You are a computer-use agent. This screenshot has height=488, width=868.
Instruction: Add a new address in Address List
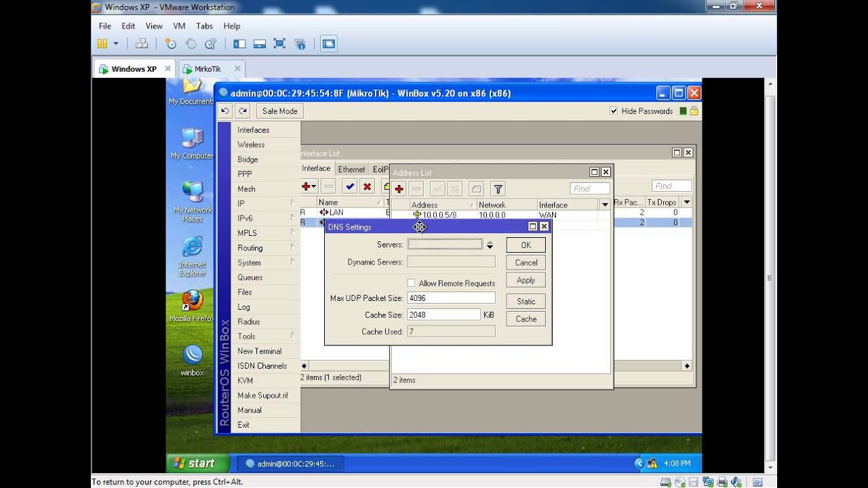tap(399, 189)
